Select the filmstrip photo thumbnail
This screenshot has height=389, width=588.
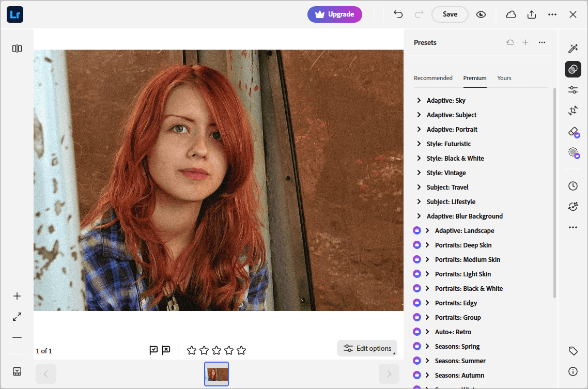point(216,374)
